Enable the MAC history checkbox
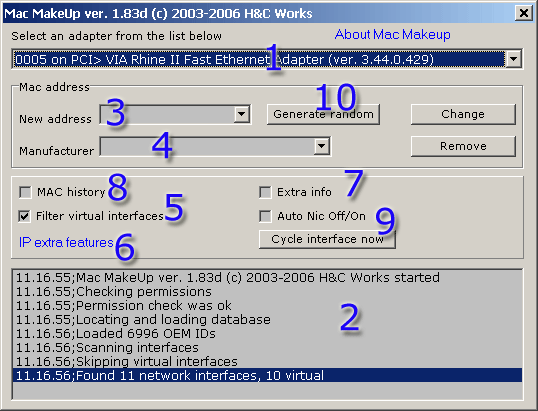This screenshot has height=411, width=538. [25, 192]
